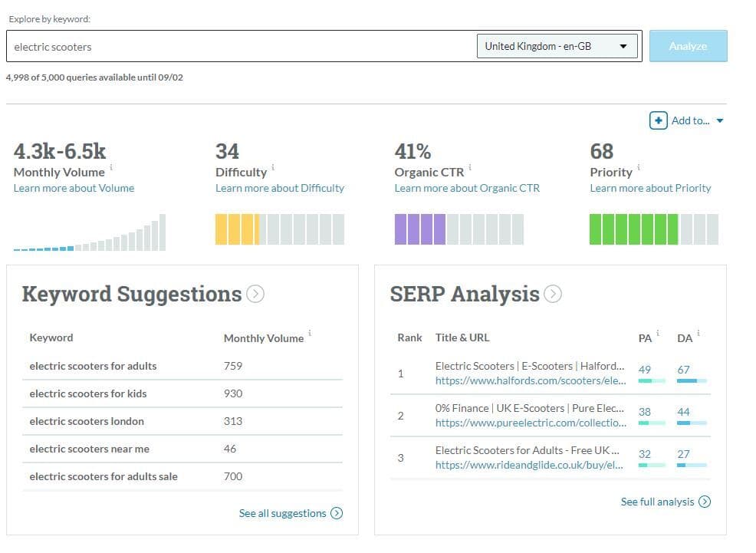Click PA value 49 for Halfords
Viewport: 756px width, 553px height.
click(x=645, y=370)
